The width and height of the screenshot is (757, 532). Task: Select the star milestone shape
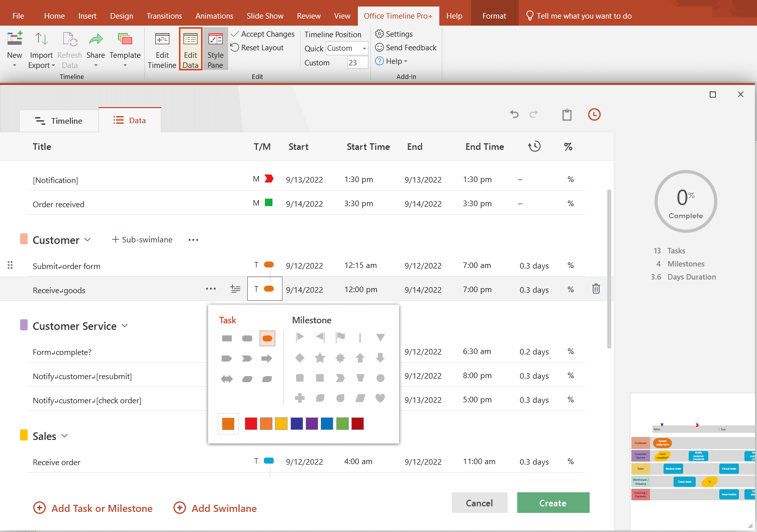click(x=320, y=358)
